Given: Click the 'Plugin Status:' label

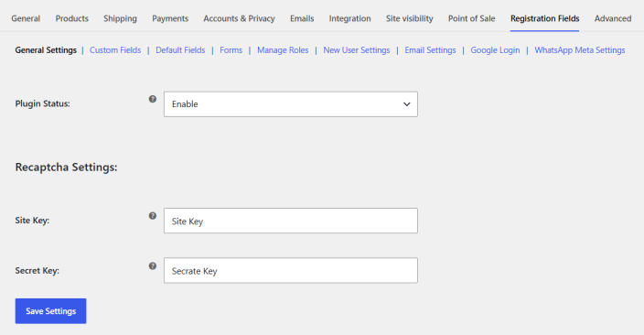Looking at the screenshot, I should (x=42, y=103).
